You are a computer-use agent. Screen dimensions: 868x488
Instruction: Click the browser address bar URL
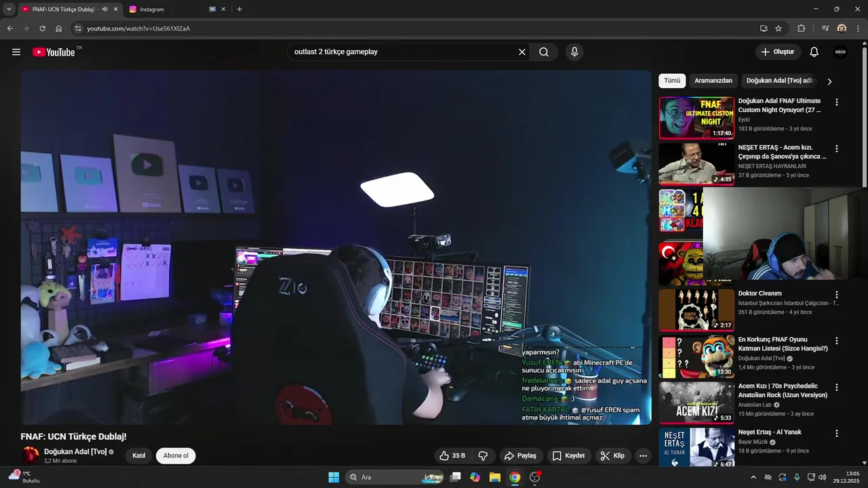(x=138, y=28)
